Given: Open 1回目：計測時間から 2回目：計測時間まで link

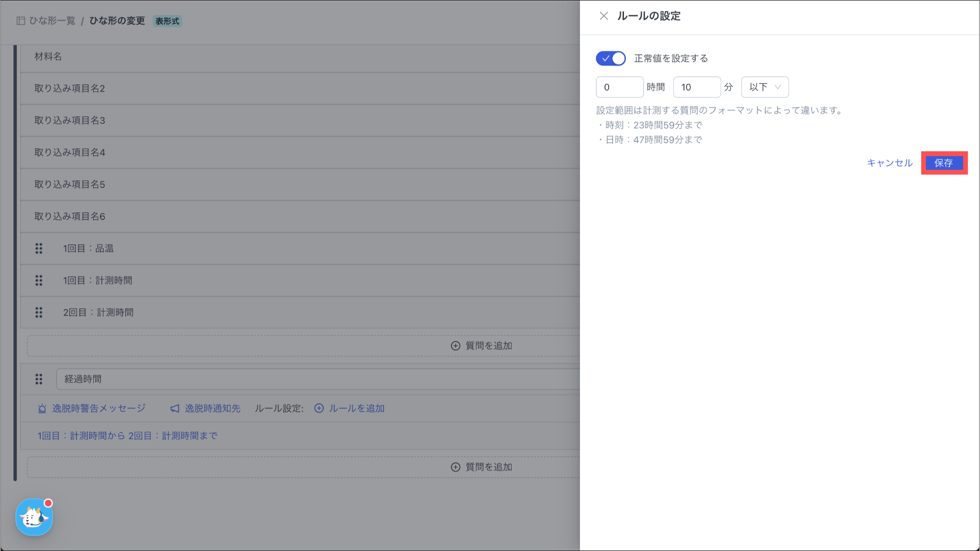Looking at the screenshot, I should click(128, 436).
